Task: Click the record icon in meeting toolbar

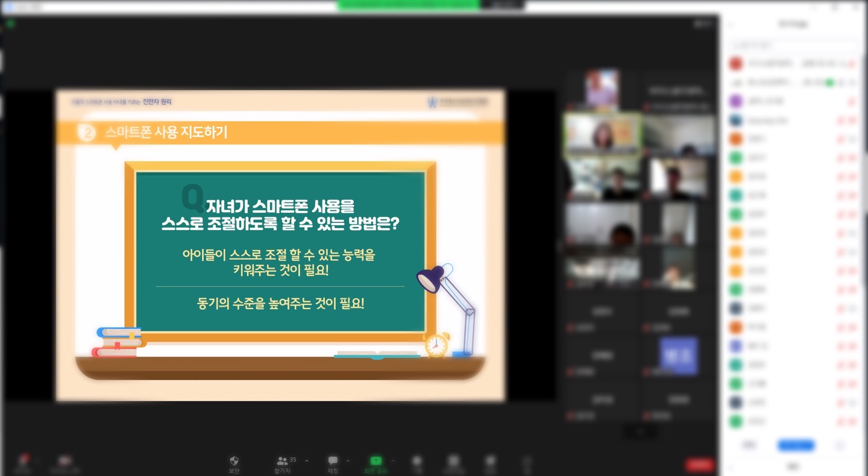Action: pos(417,461)
